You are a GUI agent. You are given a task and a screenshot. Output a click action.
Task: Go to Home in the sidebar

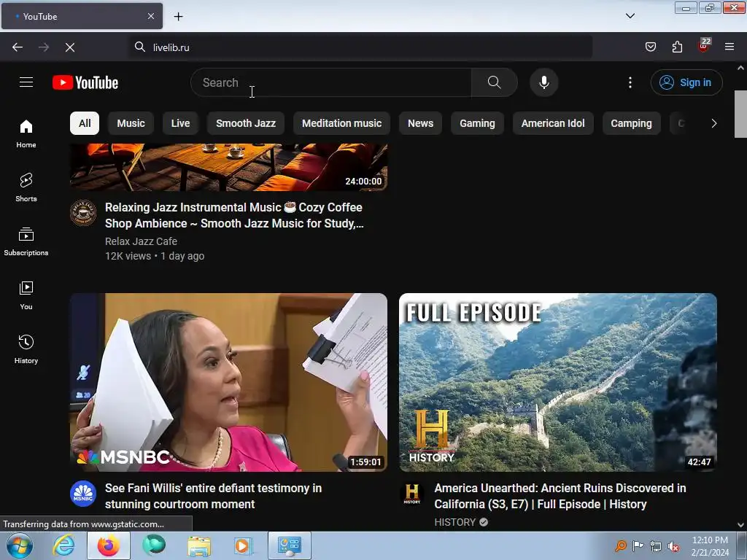point(26,134)
